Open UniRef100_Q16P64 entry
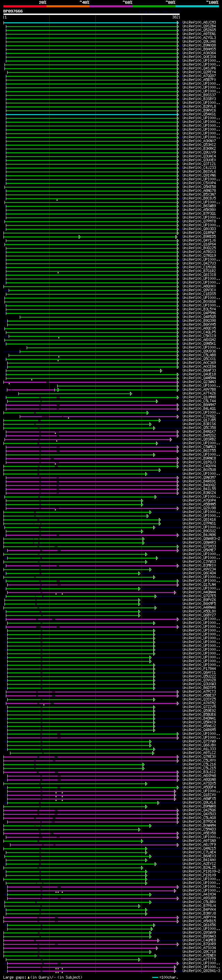 click(199, 244)
